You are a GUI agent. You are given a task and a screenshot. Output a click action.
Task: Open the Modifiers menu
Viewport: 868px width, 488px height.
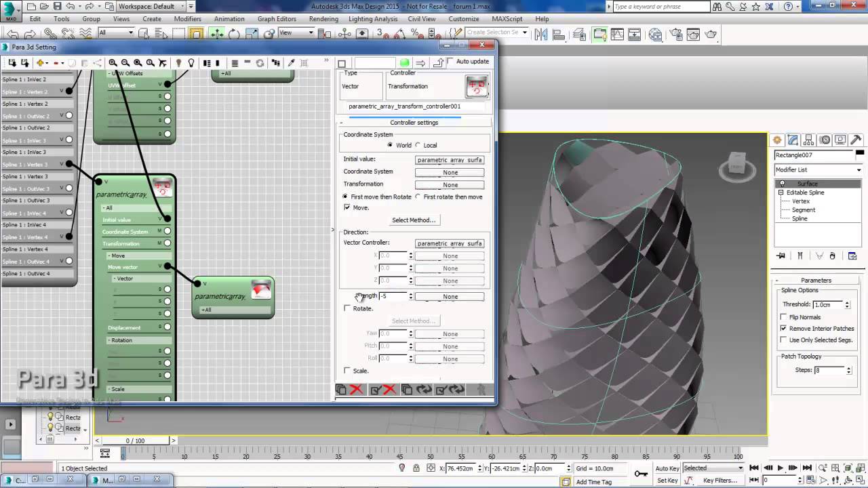coord(188,19)
